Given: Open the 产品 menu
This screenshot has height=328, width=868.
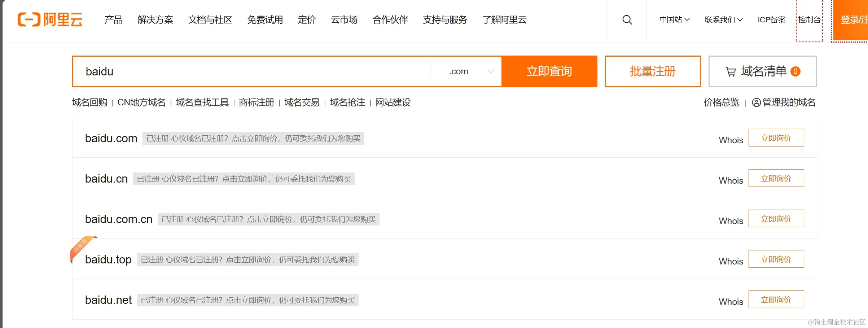Looking at the screenshot, I should pyautogui.click(x=113, y=19).
